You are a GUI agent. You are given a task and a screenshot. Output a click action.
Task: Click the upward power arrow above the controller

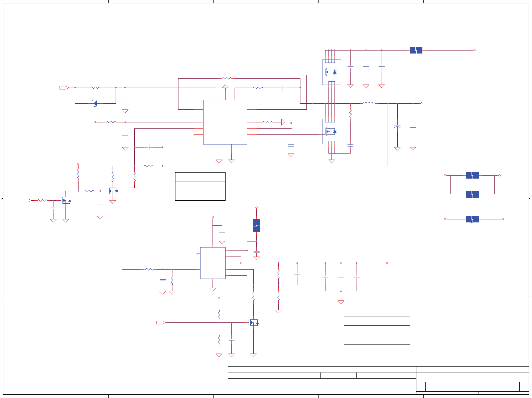tap(225, 87)
